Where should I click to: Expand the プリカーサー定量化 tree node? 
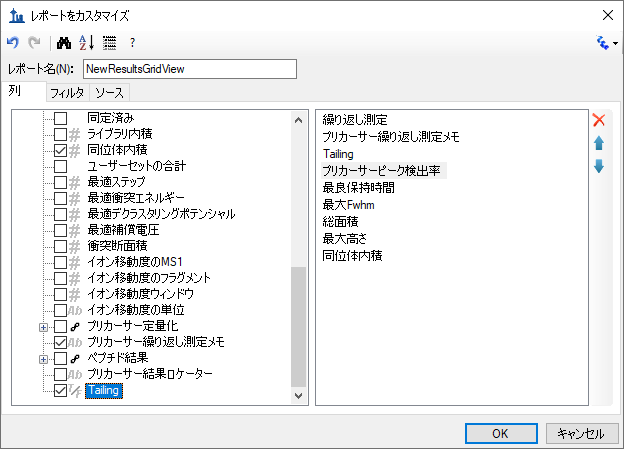pos(43,327)
